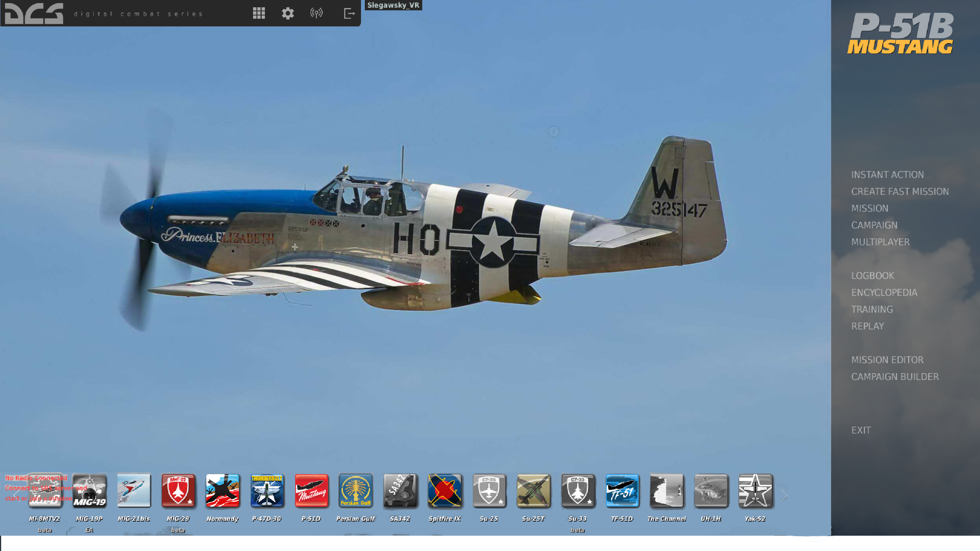
Task: Go back in module carousel with left arrow
Action: coord(16,496)
